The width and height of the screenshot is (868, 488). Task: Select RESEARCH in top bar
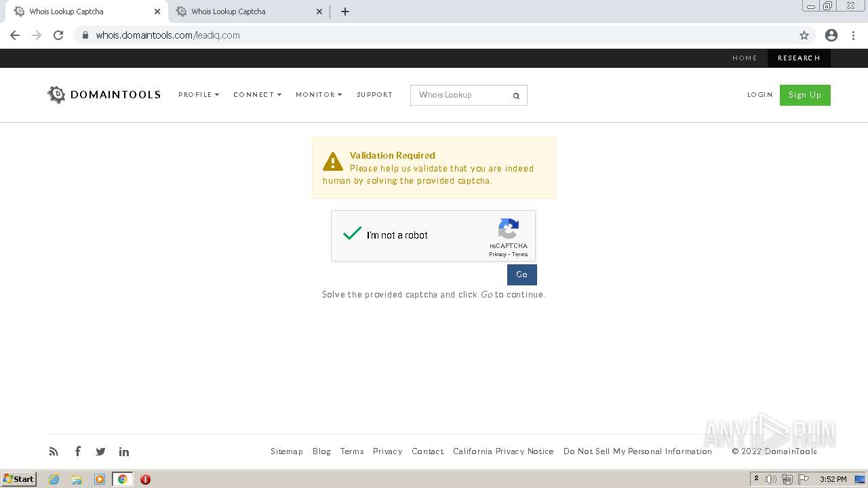[x=799, y=58]
